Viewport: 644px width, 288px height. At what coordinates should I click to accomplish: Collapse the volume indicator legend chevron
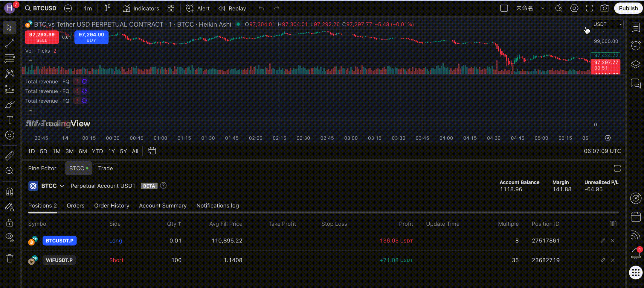coord(30,61)
